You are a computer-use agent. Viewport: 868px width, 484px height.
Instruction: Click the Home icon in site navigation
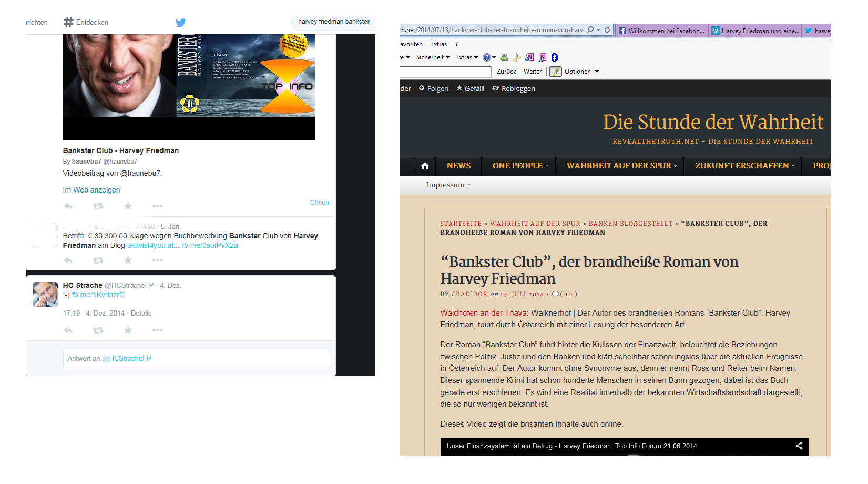point(425,166)
